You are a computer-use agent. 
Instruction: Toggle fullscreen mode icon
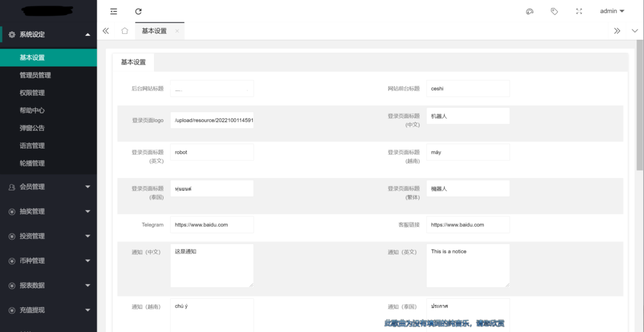point(579,11)
